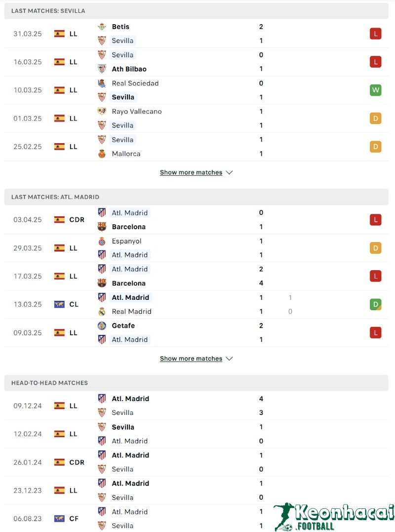This screenshot has width=395, height=532.
Task: Open the Show more matches link for Atl. Madrid
Action: pos(192,359)
